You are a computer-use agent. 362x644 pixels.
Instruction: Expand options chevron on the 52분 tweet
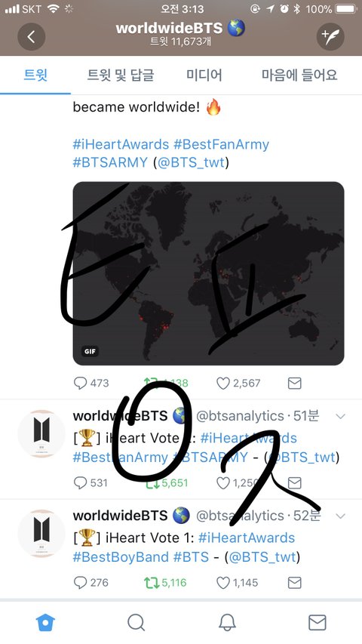coord(340,516)
